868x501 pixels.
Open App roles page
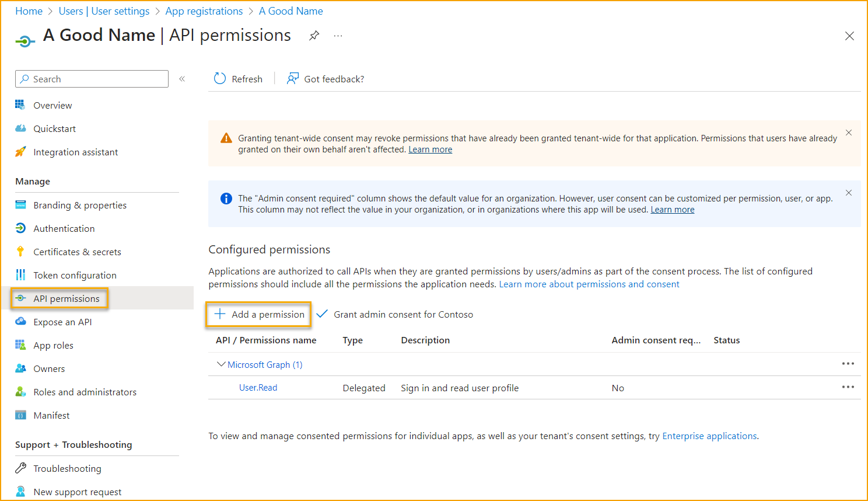[53, 345]
